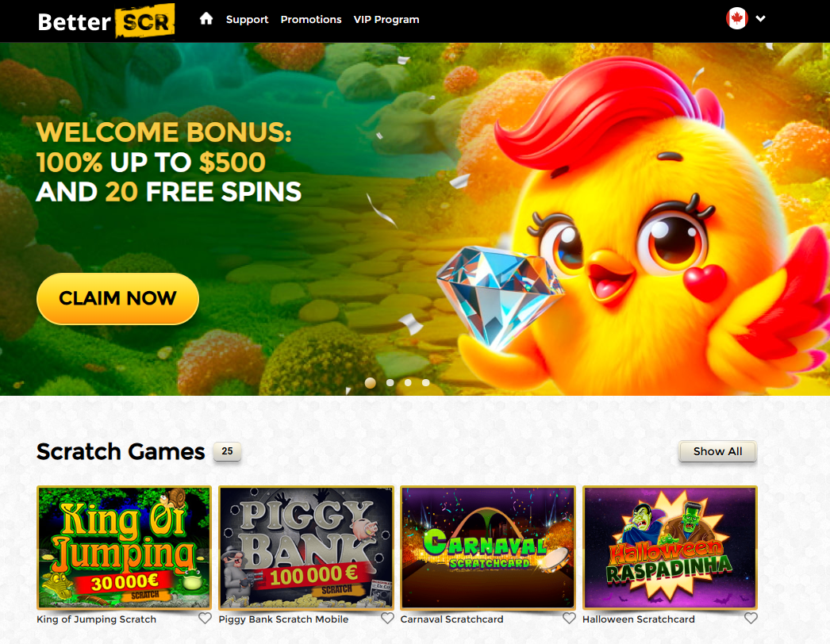
Task: Go to the home page via house icon
Action: [206, 19]
